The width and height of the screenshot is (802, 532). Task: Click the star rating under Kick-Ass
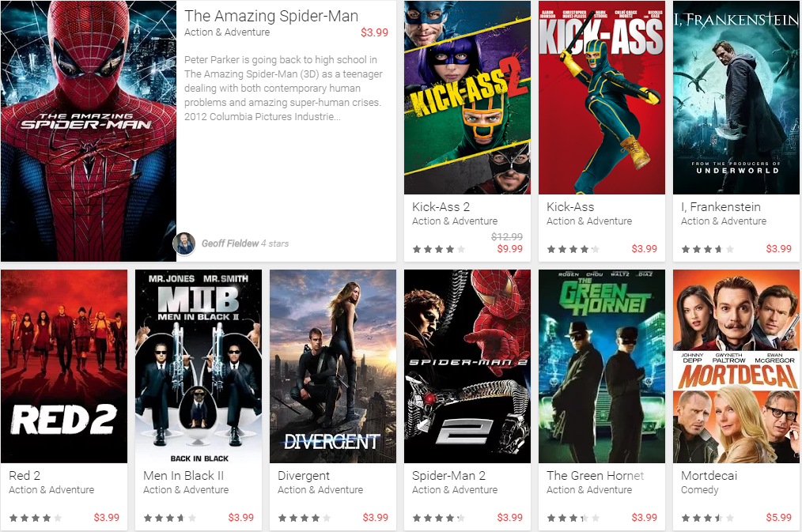(573, 249)
